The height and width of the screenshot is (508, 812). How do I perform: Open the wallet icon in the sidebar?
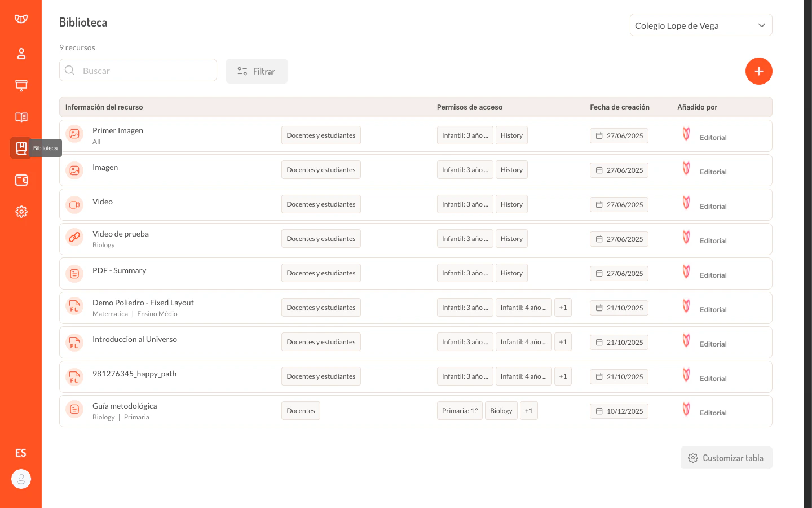click(x=21, y=180)
